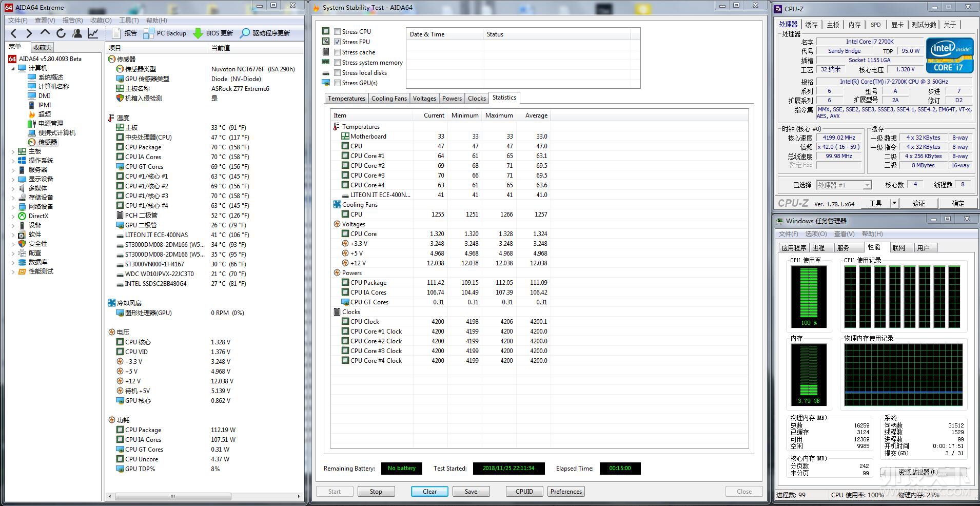
Task: Click the Save button in Stability Test
Action: [471, 492]
